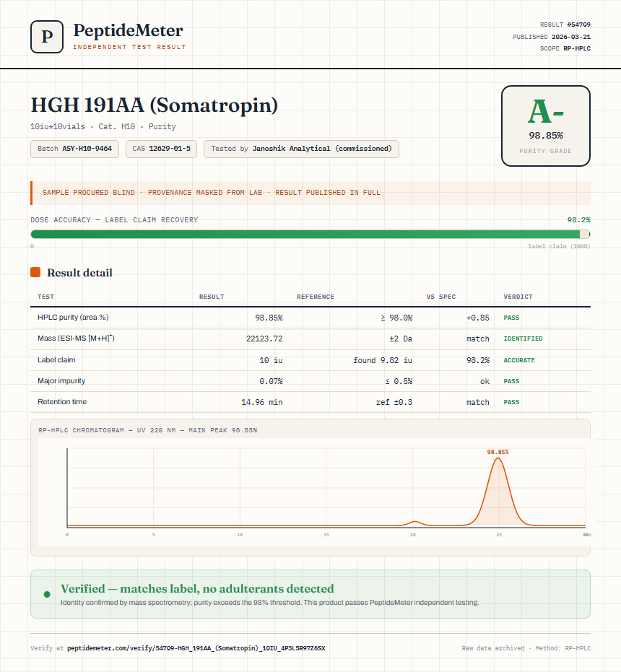Click the 14.96 min retention time value

point(261,402)
